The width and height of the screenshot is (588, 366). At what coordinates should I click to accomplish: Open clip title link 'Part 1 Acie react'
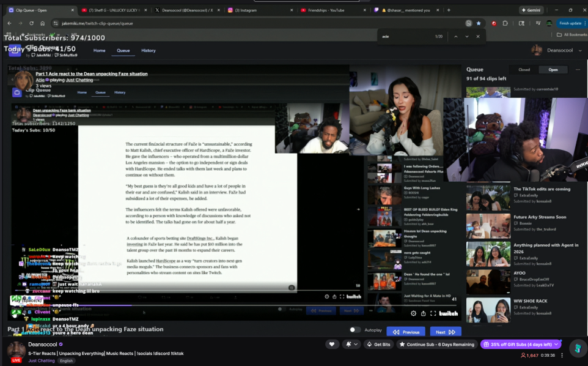[92, 74]
